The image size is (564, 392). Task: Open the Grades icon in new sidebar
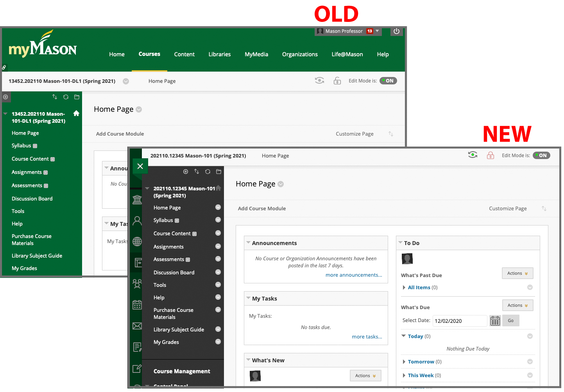pos(137,347)
